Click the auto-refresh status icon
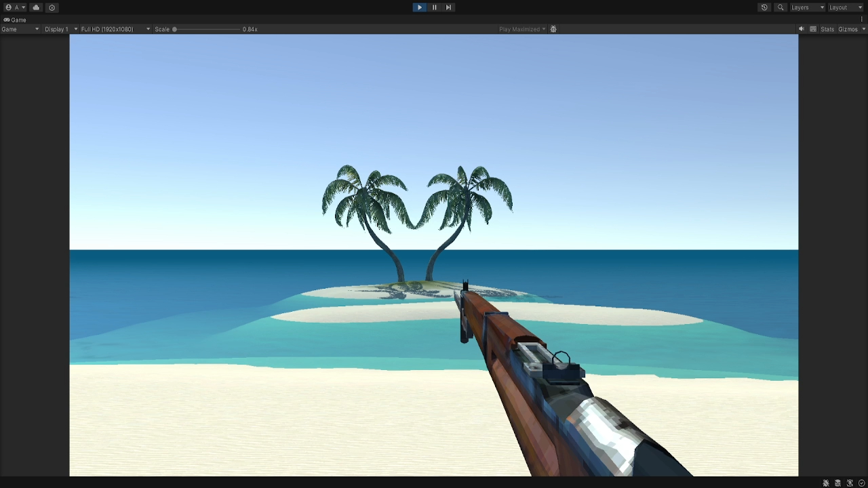 pyautogui.click(x=850, y=483)
